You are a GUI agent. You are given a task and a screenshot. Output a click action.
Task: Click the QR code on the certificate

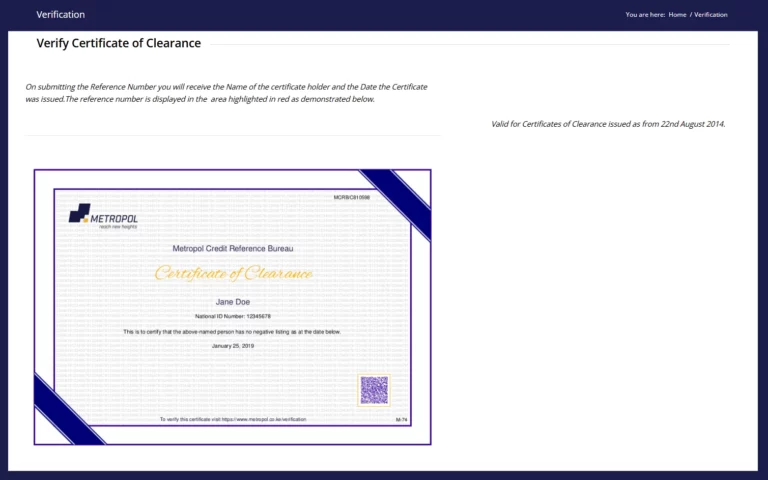[373, 390]
